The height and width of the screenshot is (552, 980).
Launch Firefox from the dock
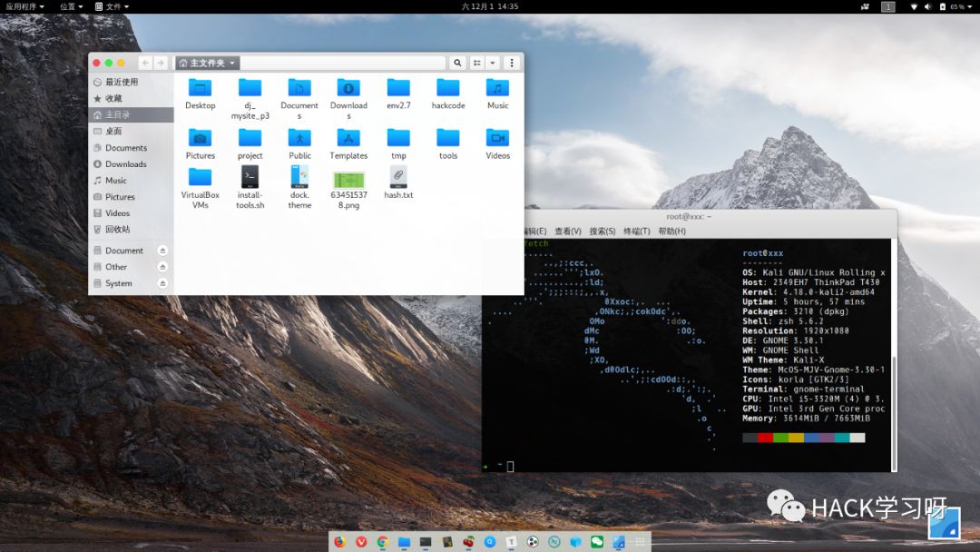point(340,542)
